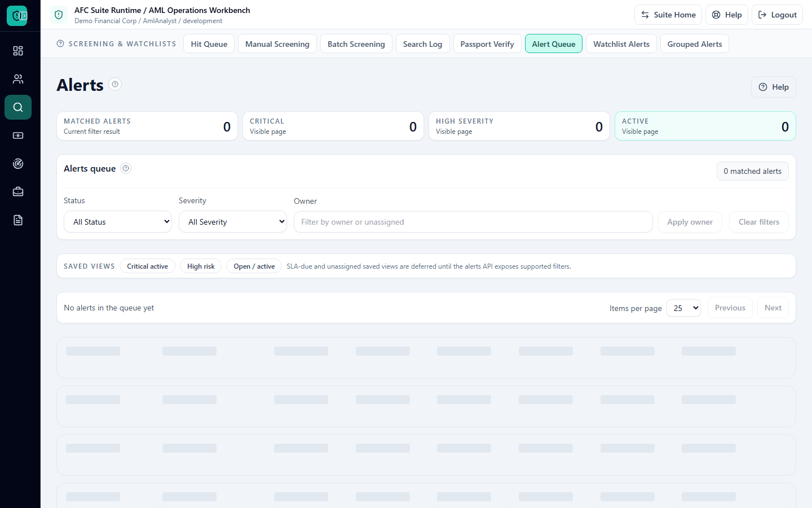812x508 pixels.
Task: Apply the Open / active saved view
Action: (254, 266)
